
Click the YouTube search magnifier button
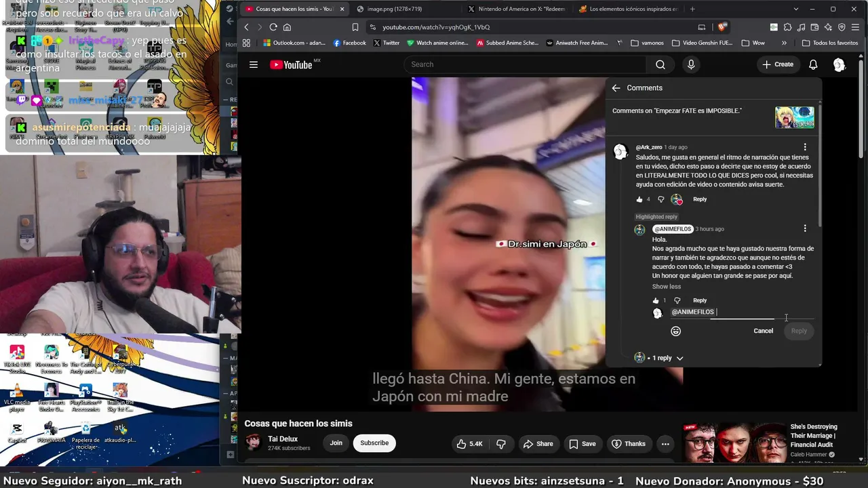pyautogui.click(x=660, y=64)
